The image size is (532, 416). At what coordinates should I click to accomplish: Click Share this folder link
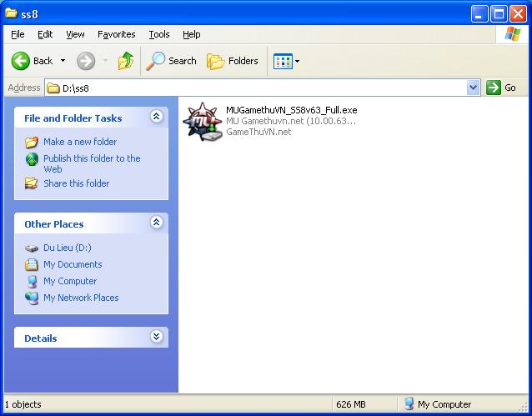(77, 183)
